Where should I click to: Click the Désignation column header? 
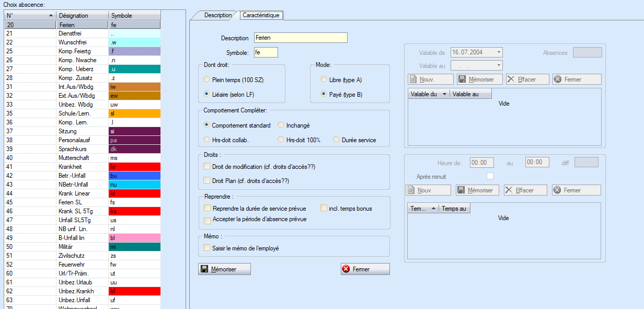[82, 16]
